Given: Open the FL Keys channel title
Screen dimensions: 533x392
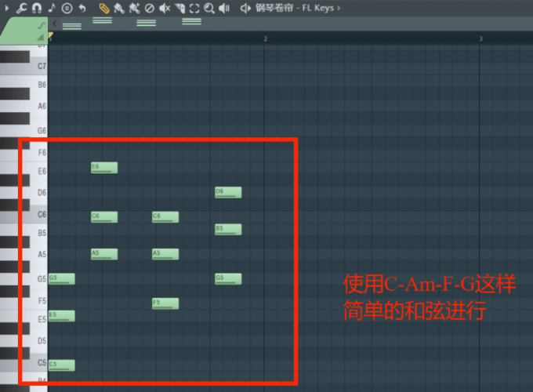Looking at the screenshot, I should pos(295,8).
